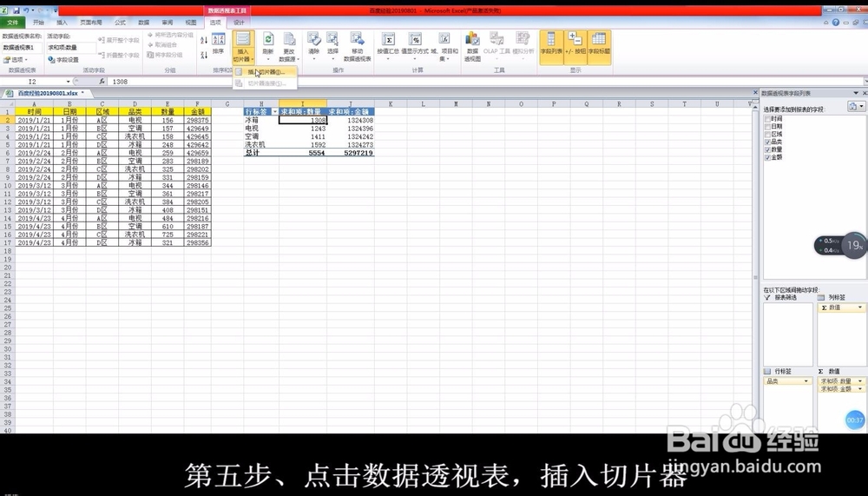
Task: Check the 区域 field checkbox
Action: coord(767,134)
